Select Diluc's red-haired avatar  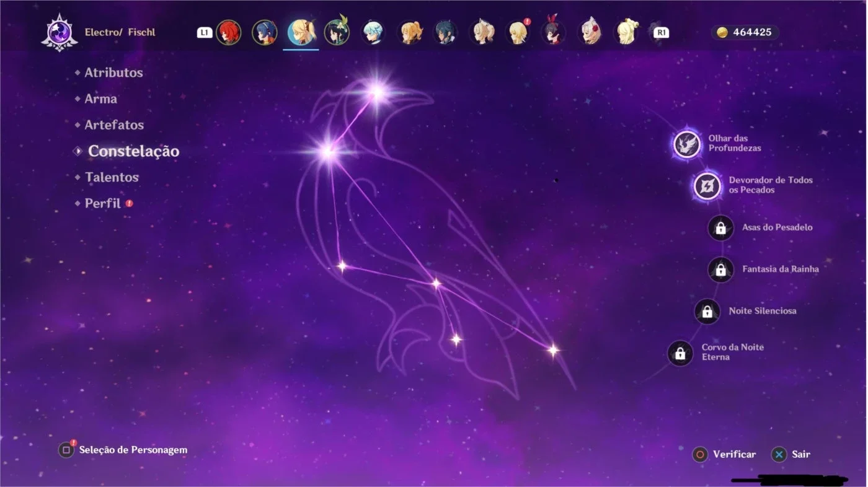pyautogui.click(x=228, y=32)
